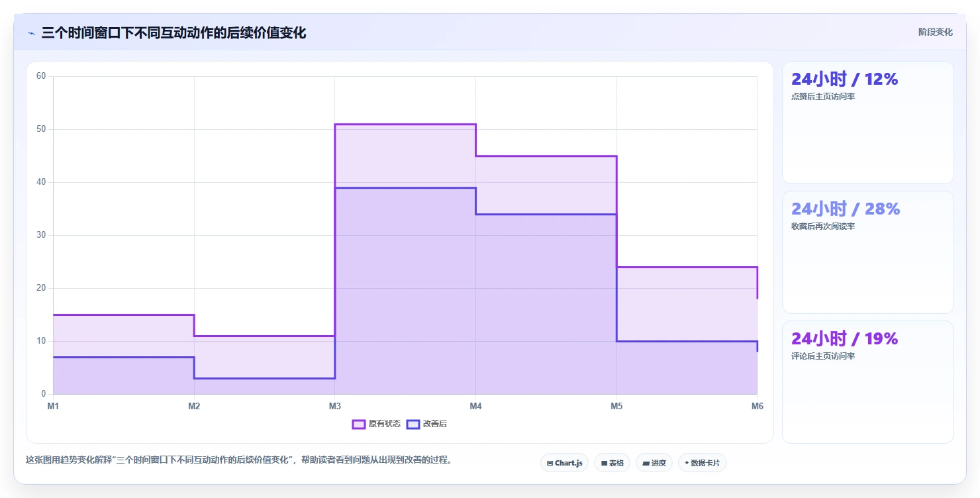The width and height of the screenshot is (980, 498).
Task: Click the M2 x-axis label
Action: (x=194, y=406)
